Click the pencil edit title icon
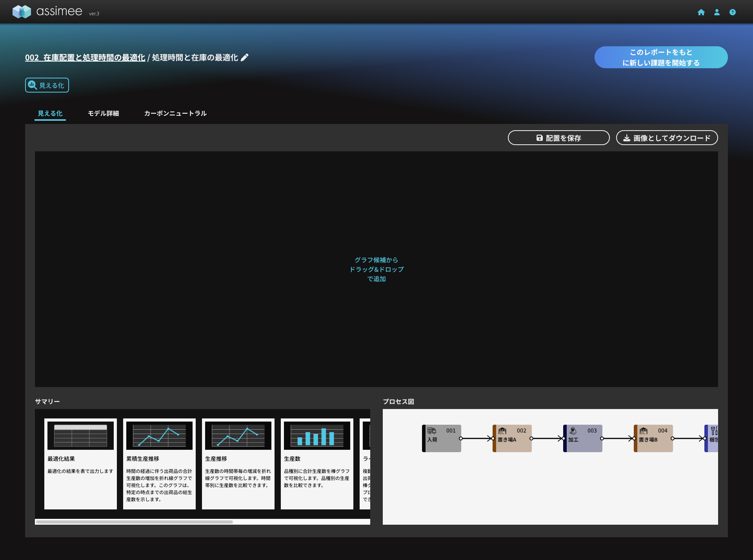The image size is (753, 560). coord(245,58)
